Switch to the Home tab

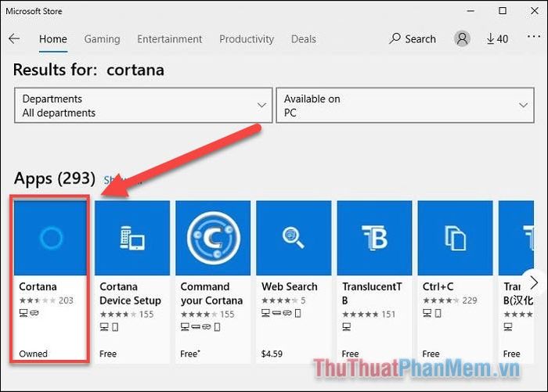click(53, 39)
